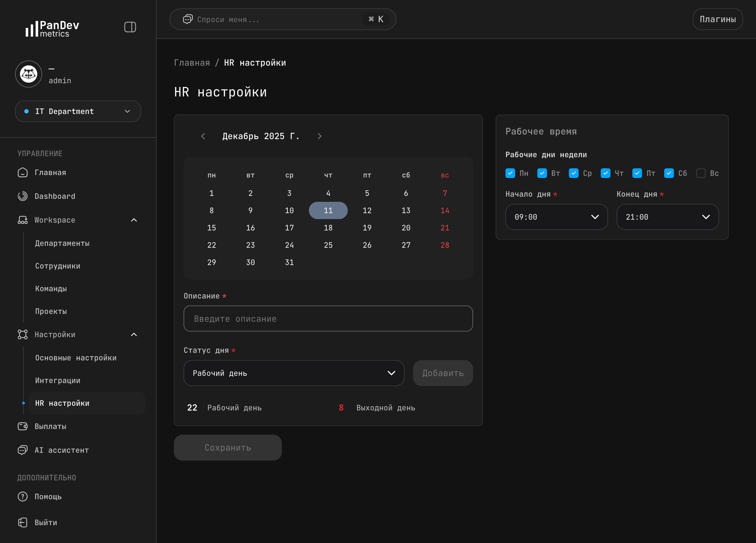Viewport: 756px width, 543px height.
Task: Uncheck the Сб workday checkbox
Action: [669, 173]
